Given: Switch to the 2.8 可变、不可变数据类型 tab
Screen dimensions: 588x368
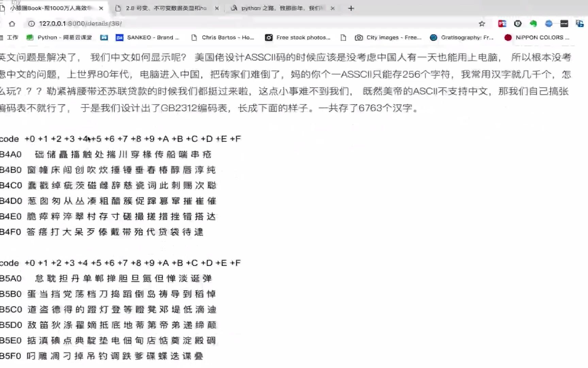Looking at the screenshot, I should coord(166,8).
